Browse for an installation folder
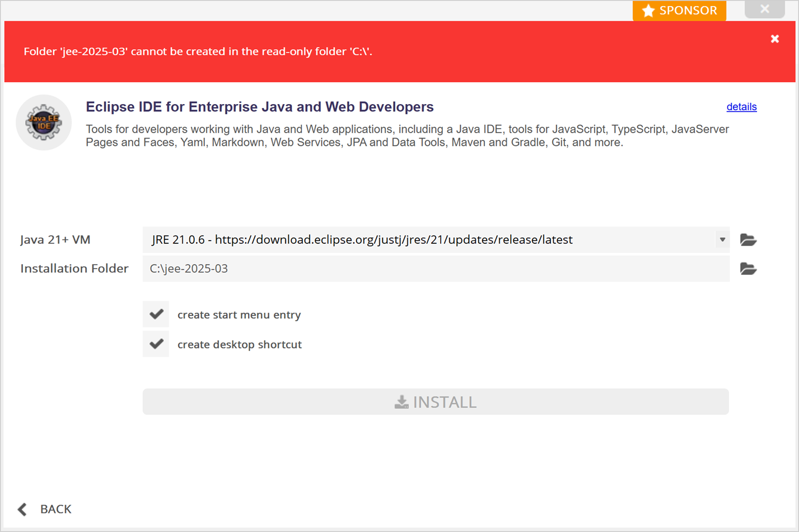The width and height of the screenshot is (799, 532). tap(748, 269)
